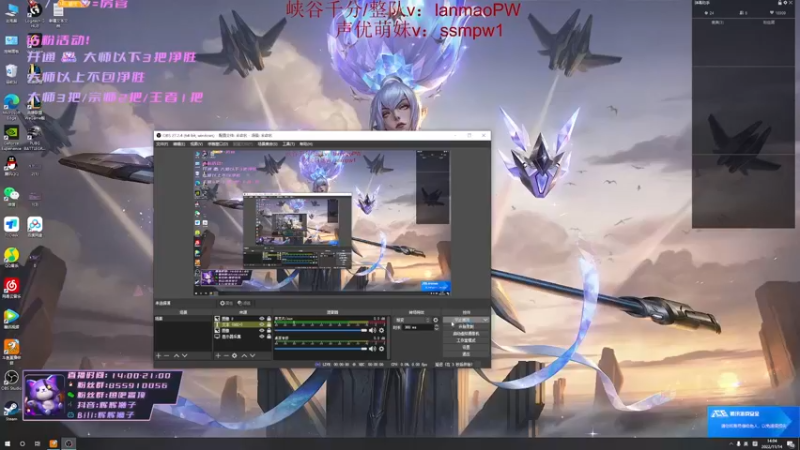Open settings gear for 麦克风/Aux mixer track
The width and height of the screenshot is (800, 450).
pyautogui.click(x=382, y=331)
